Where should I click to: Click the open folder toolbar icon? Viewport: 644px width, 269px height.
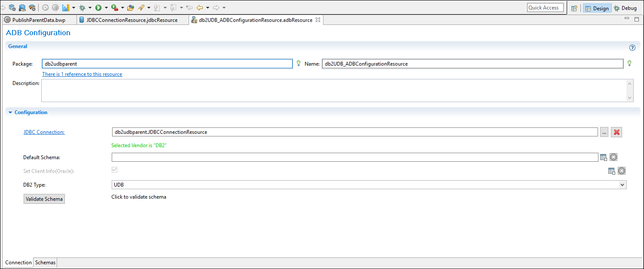click(x=130, y=7)
